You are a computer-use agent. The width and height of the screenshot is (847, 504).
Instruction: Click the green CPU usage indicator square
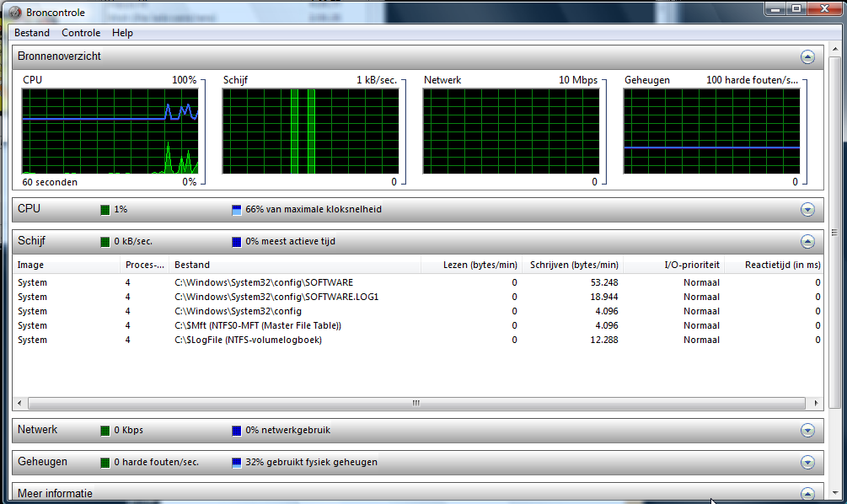tap(105, 210)
